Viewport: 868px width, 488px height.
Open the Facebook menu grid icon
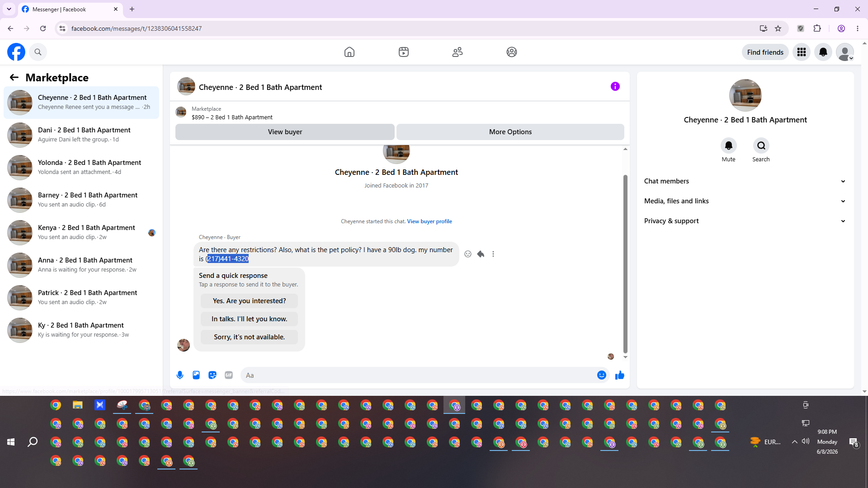[802, 52]
